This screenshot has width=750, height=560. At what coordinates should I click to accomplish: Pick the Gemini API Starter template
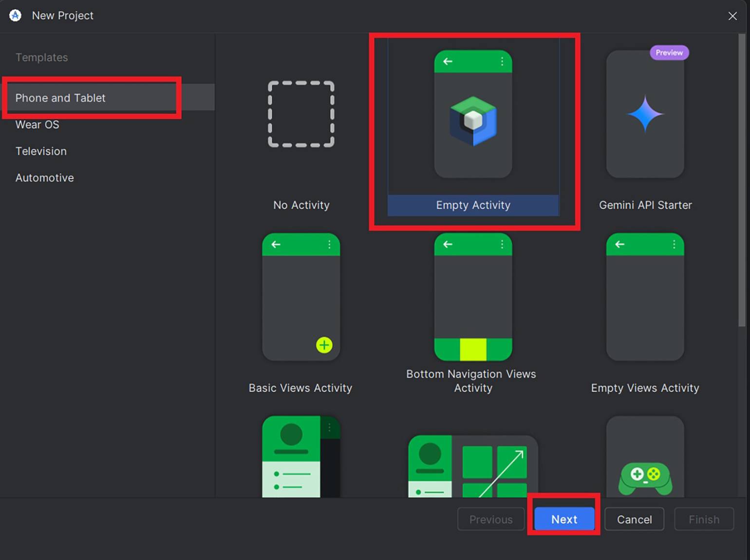[x=645, y=114]
